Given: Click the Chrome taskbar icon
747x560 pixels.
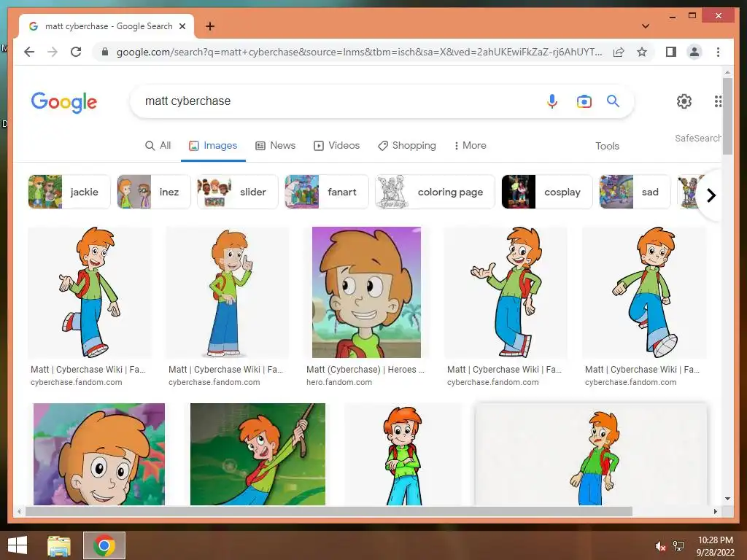Looking at the screenshot, I should [104, 545].
